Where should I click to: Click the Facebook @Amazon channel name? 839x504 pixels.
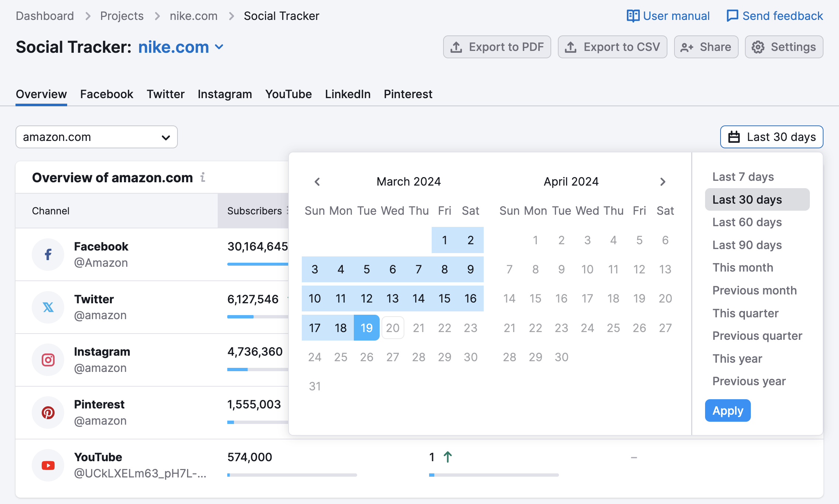101,263
